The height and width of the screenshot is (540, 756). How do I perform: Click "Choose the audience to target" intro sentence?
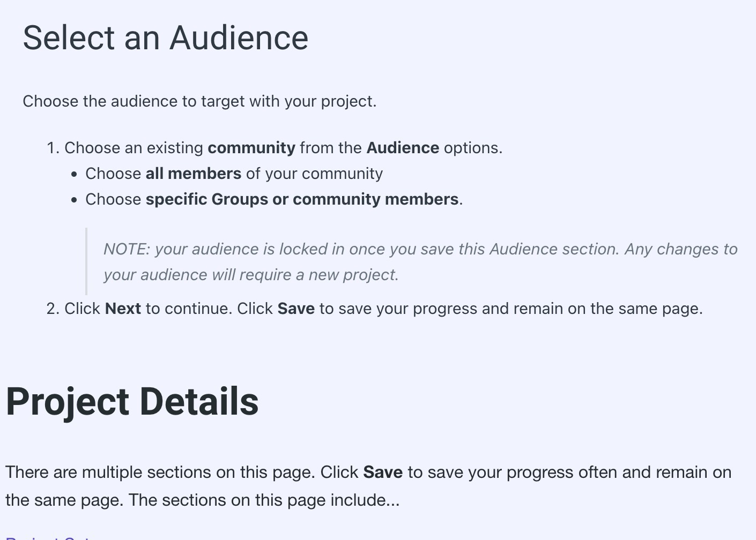pyautogui.click(x=199, y=101)
